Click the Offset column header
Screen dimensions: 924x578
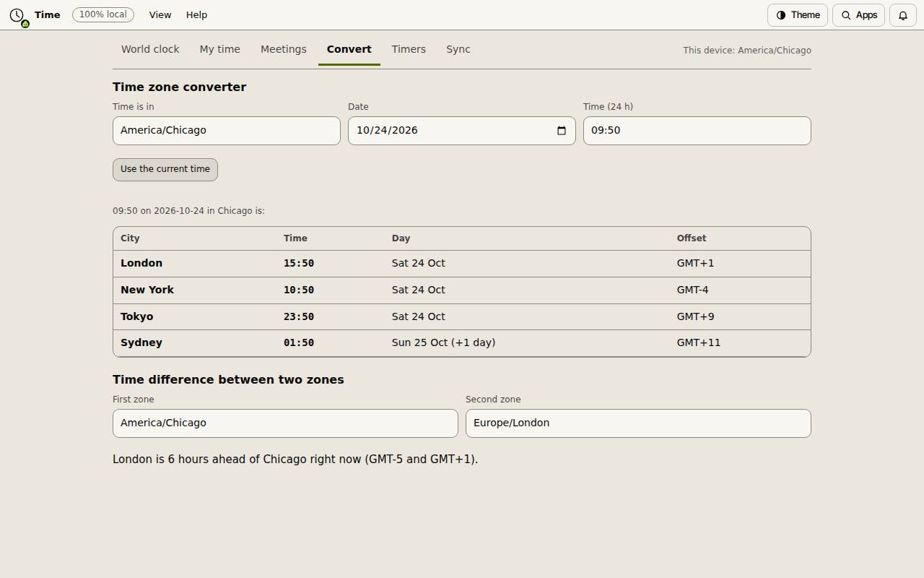(x=692, y=238)
